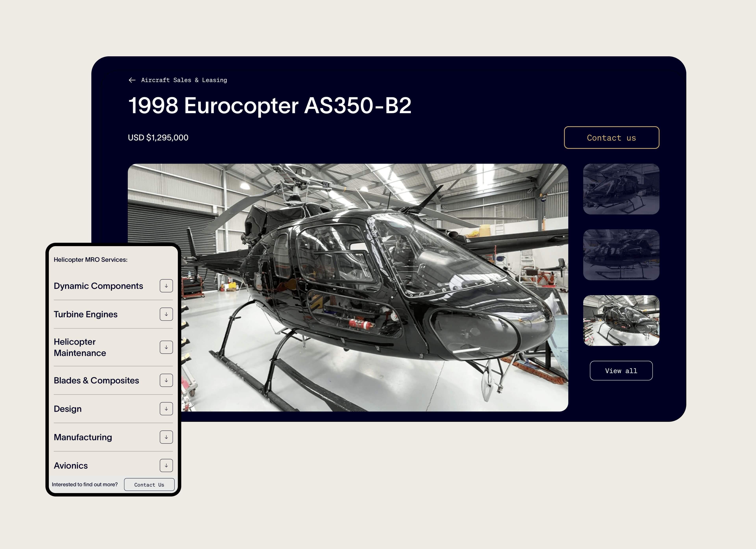Image resolution: width=756 pixels, height=549 pixels.
Task: Expand Design section arrow icon
Action: click(166, 409)
